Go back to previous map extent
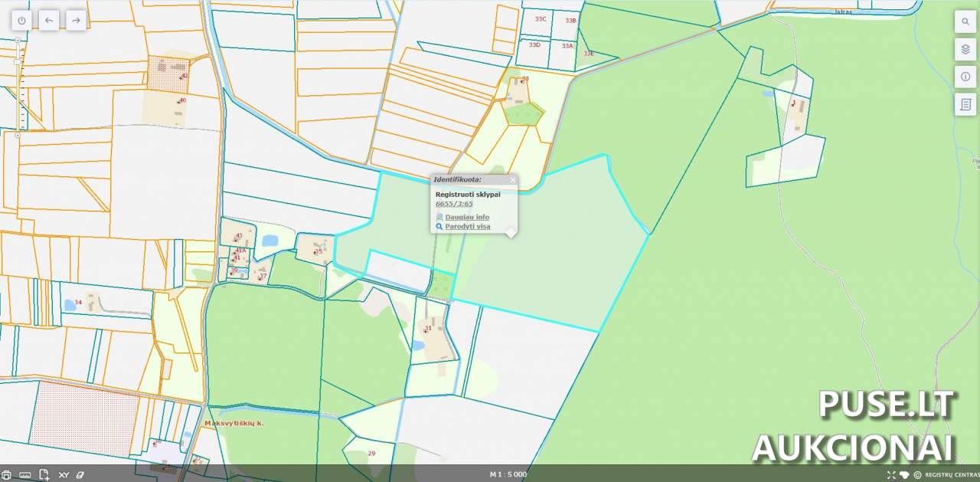 click(49, 21)
